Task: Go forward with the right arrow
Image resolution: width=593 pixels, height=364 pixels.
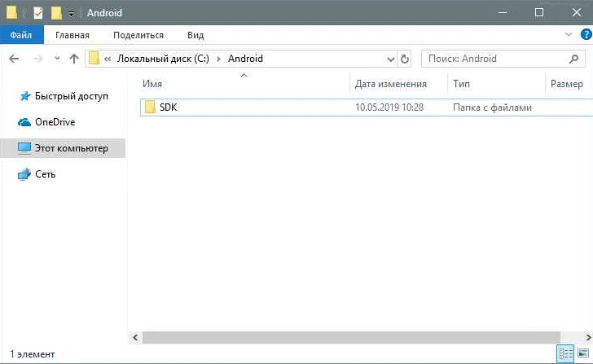Action: (37, 59)
